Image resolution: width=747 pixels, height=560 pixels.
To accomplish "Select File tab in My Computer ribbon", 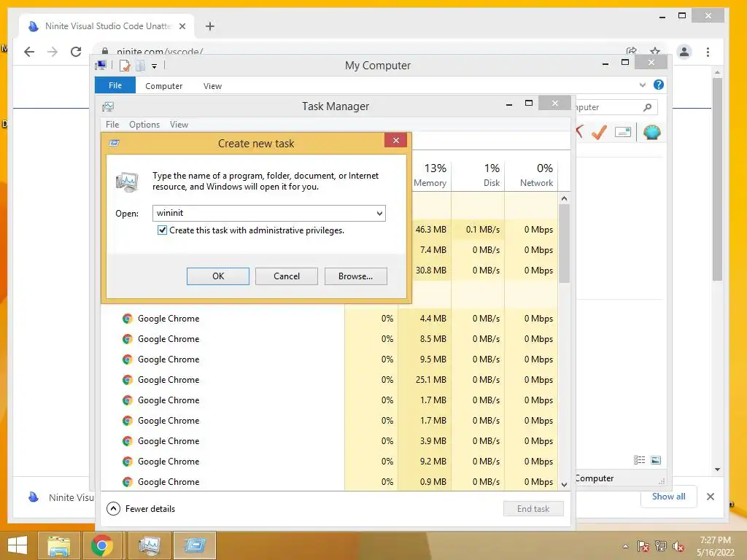I will (115, 85).
